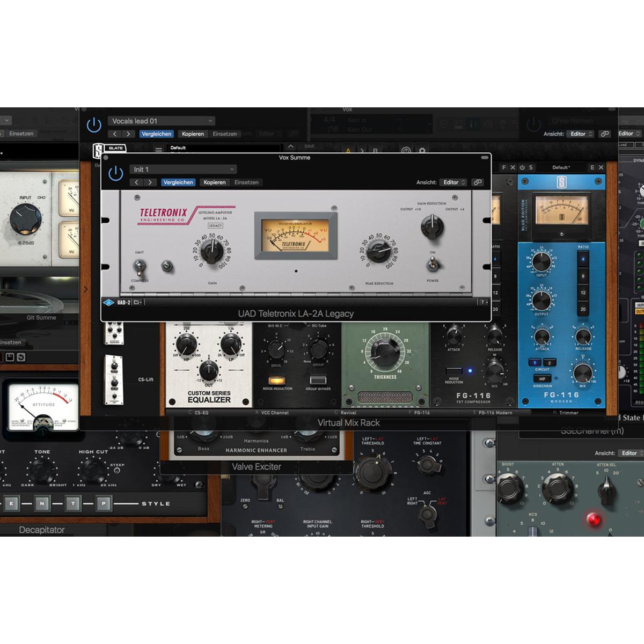Click Kopieren in LA-2A window
This screenshot has width=644, height=644.
(x=215, y=182)
